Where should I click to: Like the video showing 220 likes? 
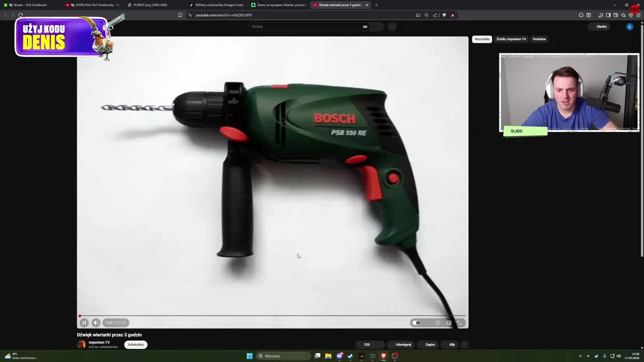pyautogui.click(x=363, y=344)
